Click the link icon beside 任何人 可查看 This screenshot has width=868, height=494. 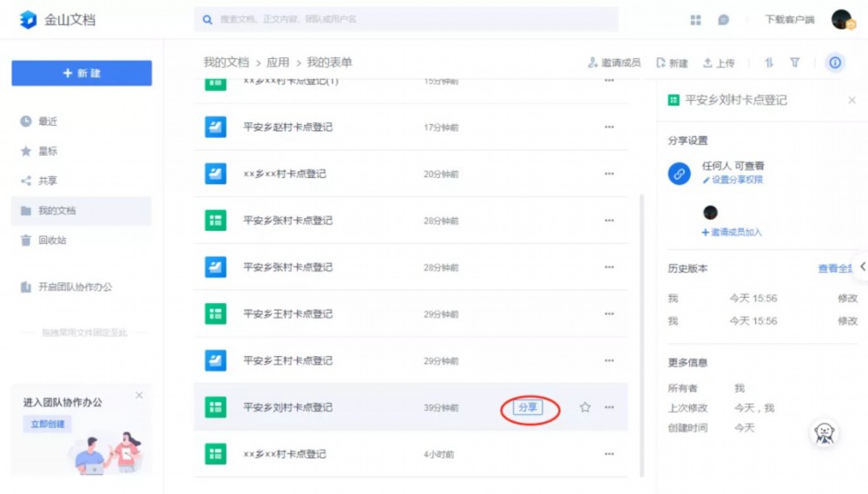pyautogui.click(x=680, y=174)
